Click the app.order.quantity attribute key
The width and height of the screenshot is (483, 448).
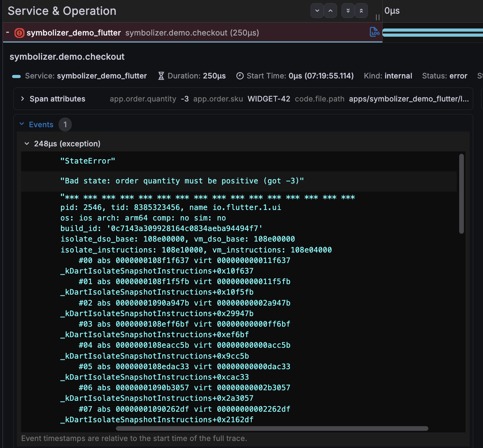tap(143, 99)
